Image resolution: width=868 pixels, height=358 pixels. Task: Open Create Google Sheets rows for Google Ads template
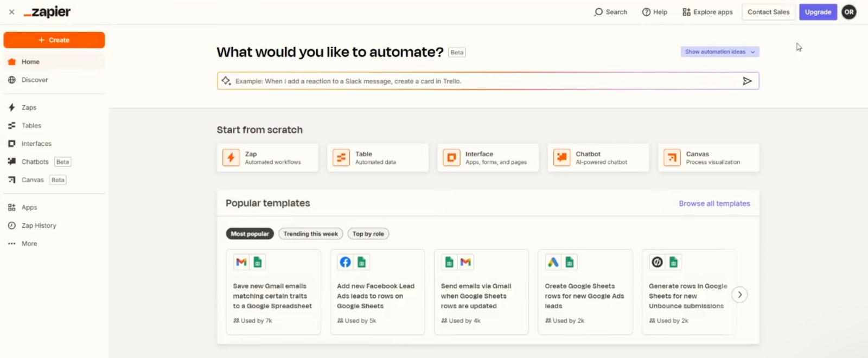pyautogui.click(x=585, y=292)
